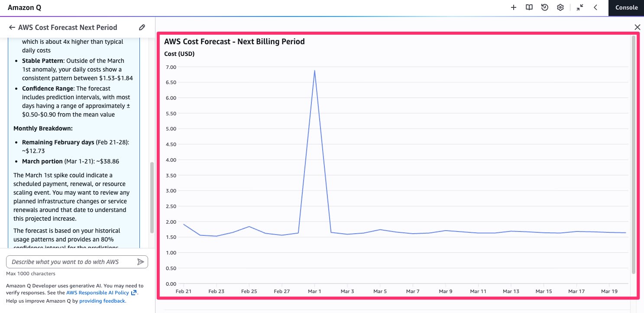Screen dimensions: 644x313
Task: Click the Amazon Q title in the header
Action: pyautogui.click(x=24, y=7)
